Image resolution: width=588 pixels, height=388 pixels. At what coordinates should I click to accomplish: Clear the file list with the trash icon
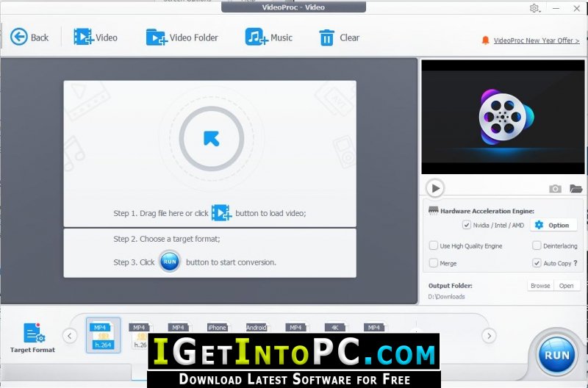326,37
